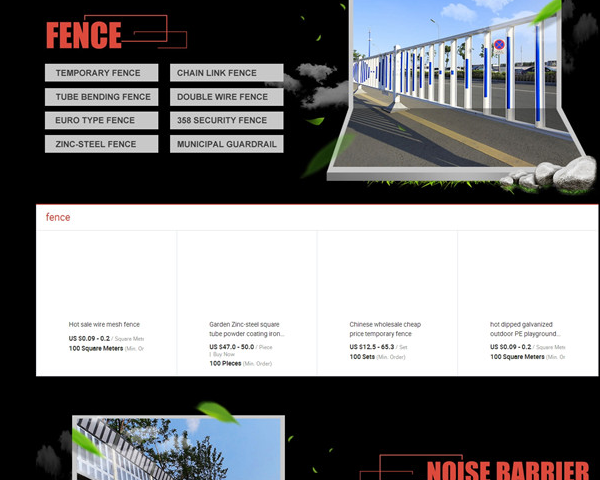Open the Hot sale wire mesh fence listing
This screenshot has height=480, width=600.
[104, 324]
